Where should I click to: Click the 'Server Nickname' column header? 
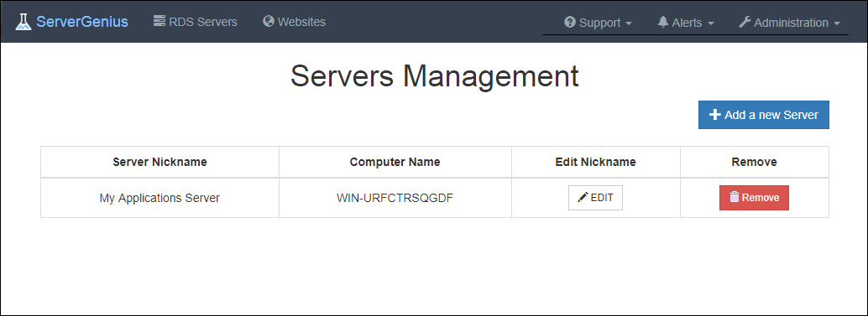tap(159, 162)
